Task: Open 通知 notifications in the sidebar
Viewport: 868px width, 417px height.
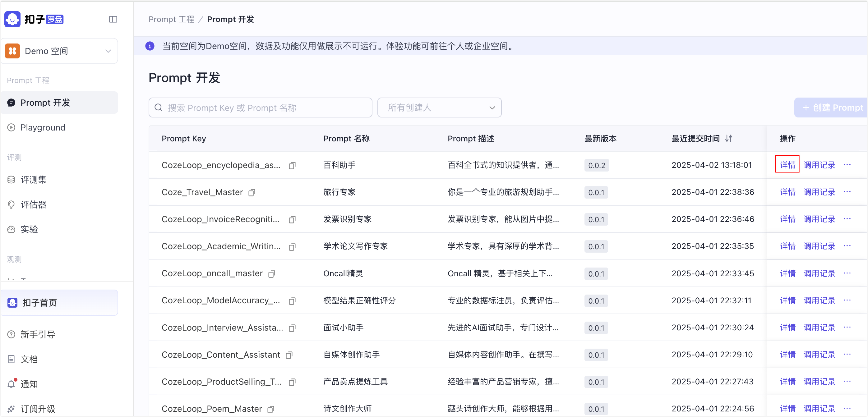Action: tap(60, 384)
